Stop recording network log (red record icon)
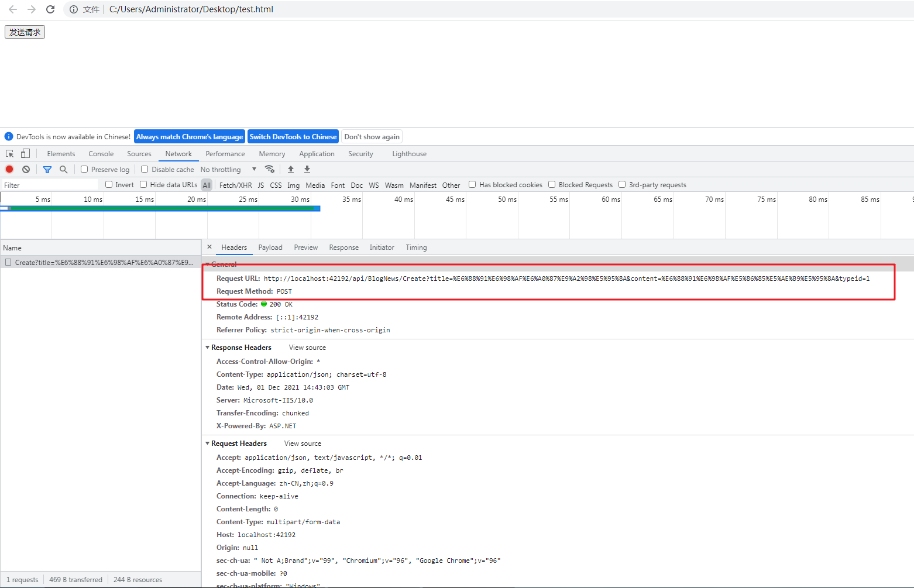The width and height of the screenshot is (914, 588). (9, 169)
